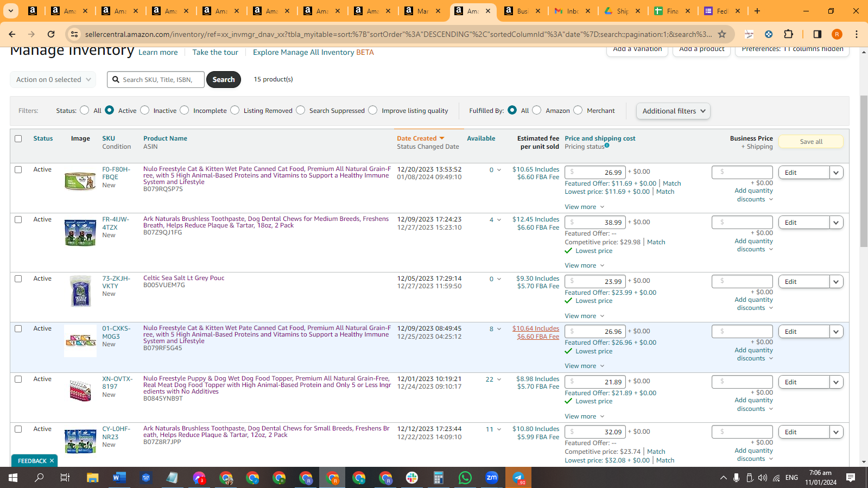Open a new browser tab
The image size is (868, 488).
757,11
